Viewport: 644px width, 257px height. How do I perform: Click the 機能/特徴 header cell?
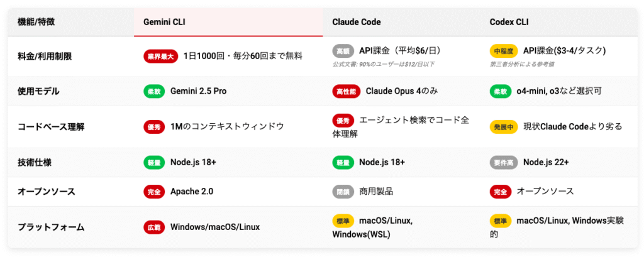tap(71, 22)
